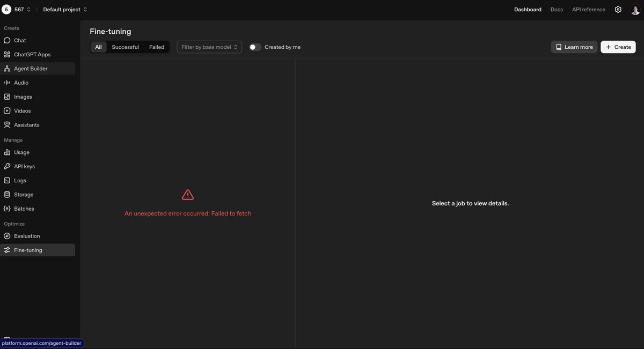Switch to the Failed jobs tab
Image resolution: width=644 pixels, height=349 pixels.
(157, 47)
